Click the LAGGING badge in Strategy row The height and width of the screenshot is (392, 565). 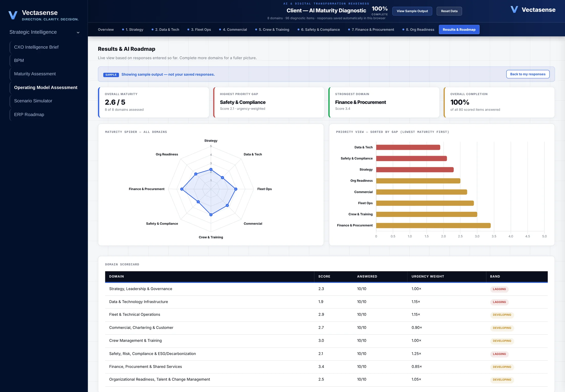tap(499, 289)
